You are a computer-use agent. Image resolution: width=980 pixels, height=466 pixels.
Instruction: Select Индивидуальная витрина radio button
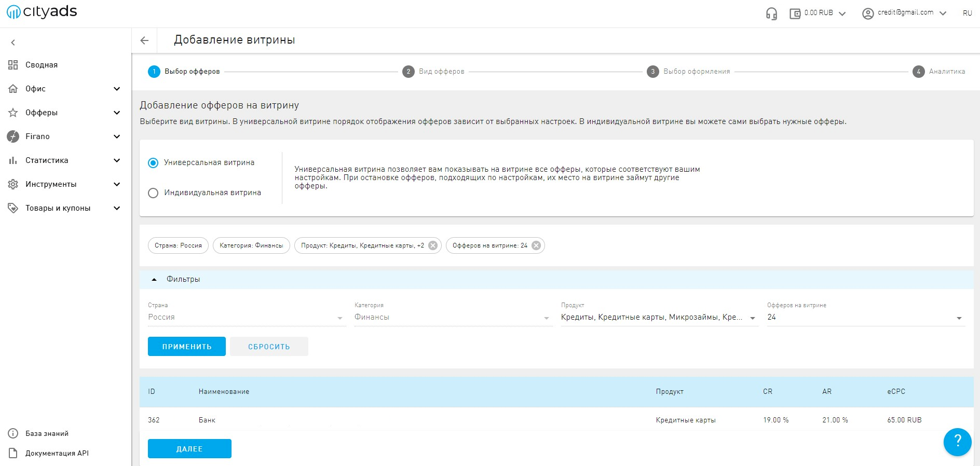pyautogui.click(x=153, y=193)
